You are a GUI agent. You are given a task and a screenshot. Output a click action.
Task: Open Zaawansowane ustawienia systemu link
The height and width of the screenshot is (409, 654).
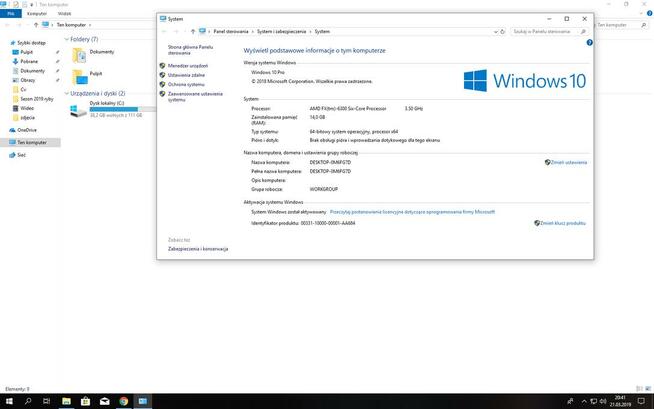(195, 97)
